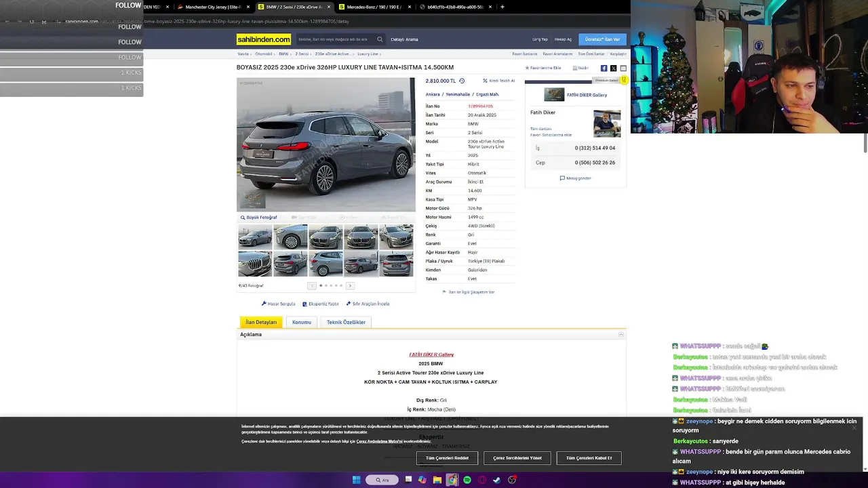Open a new browser tab plus button

[502, 7]
